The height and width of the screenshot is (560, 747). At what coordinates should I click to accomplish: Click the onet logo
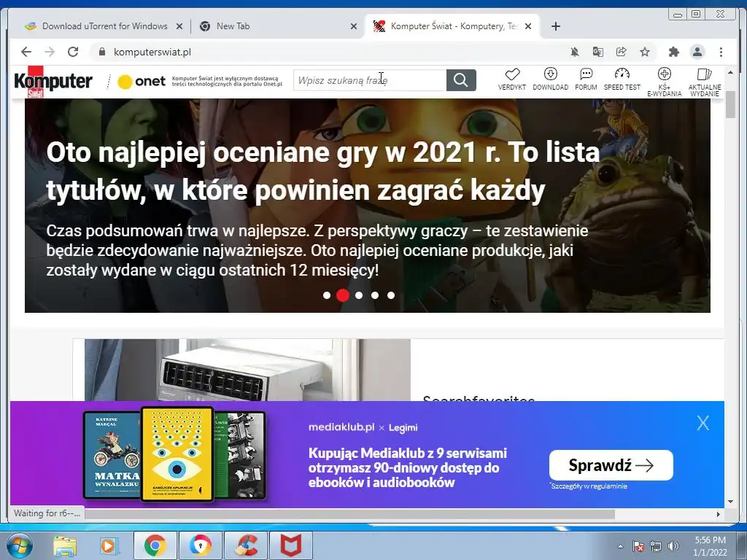(142, 82)
